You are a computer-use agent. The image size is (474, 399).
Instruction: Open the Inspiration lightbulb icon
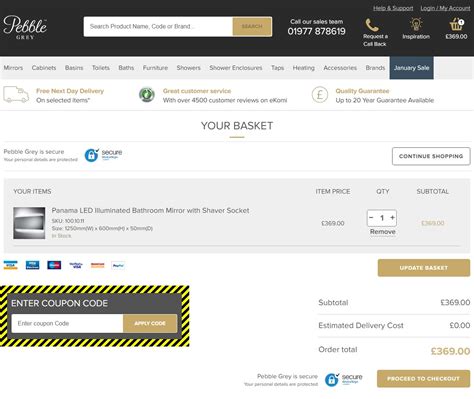coord(416,24)
